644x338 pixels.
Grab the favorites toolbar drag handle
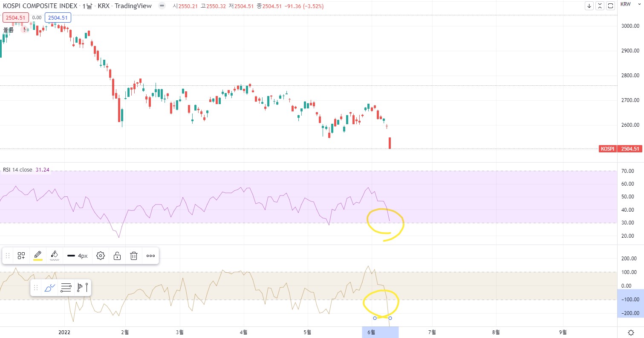(x=36, y=288)
